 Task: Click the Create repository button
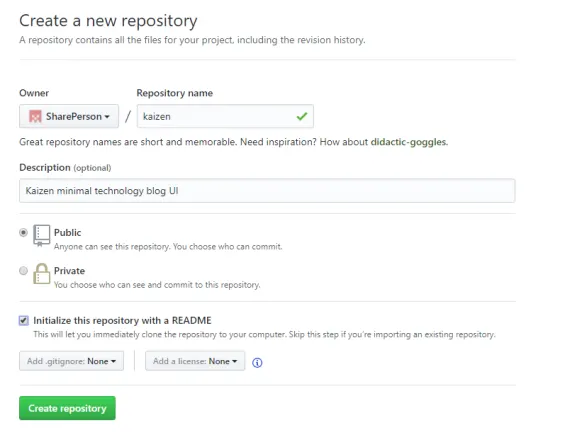tap(67, 408)
